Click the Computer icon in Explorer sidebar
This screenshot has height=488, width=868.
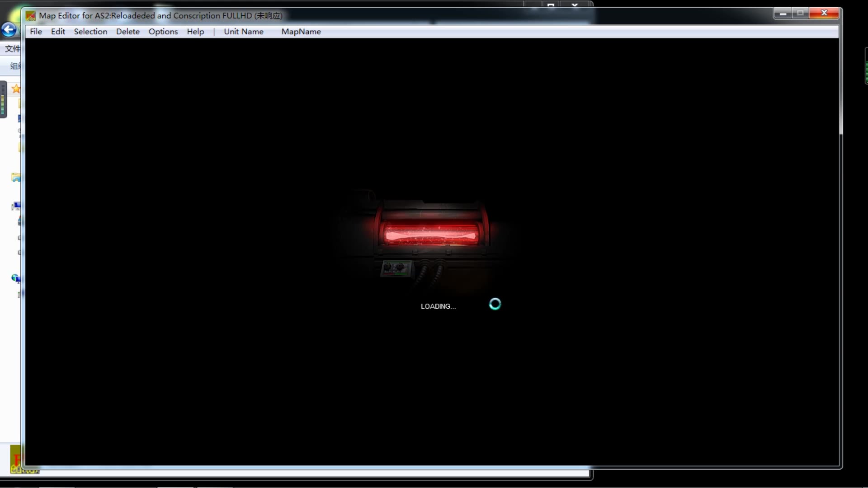coord(16,206)
